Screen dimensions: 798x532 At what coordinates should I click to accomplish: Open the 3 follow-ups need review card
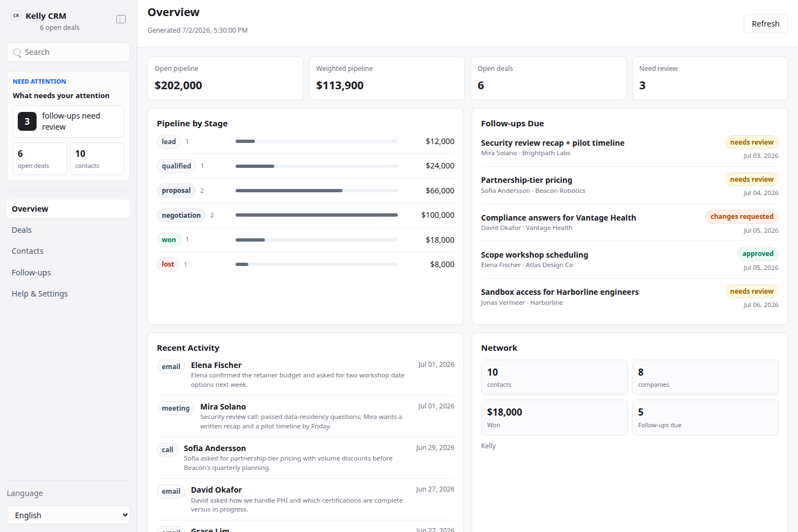pyautogui.click(x=68, y=121)
